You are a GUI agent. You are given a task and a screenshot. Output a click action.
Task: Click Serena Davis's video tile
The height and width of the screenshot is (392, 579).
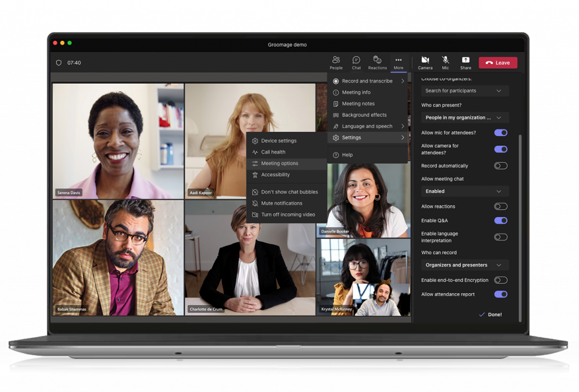coord(118,141)
